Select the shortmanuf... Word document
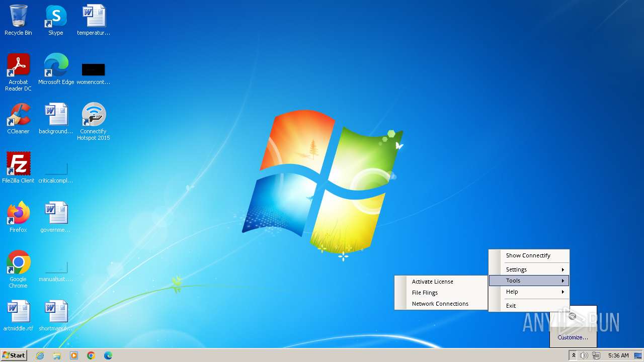 click(x=56, y=315)
